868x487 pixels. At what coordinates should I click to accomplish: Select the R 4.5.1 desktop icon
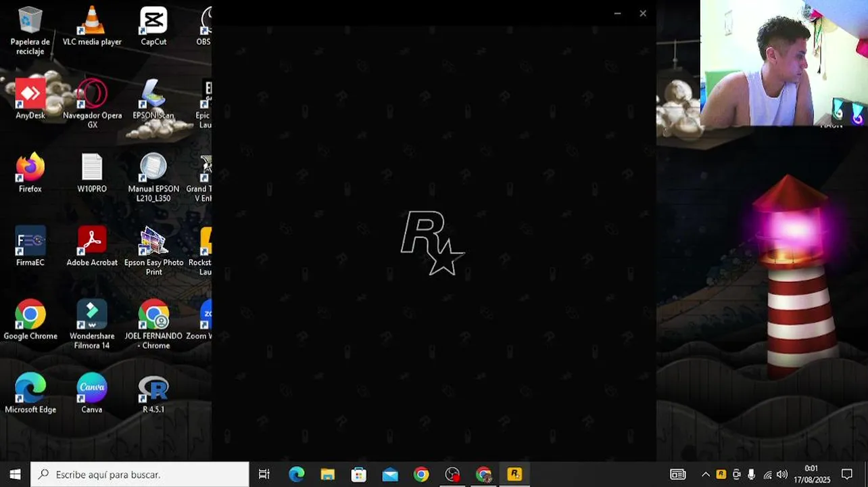coord(153,394)
